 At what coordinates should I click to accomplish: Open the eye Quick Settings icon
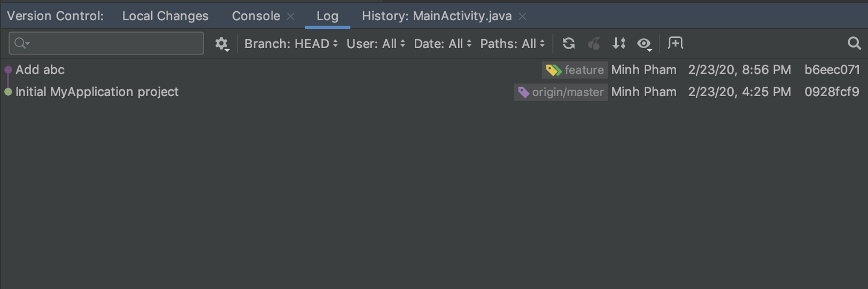click(x=644, y=44)
